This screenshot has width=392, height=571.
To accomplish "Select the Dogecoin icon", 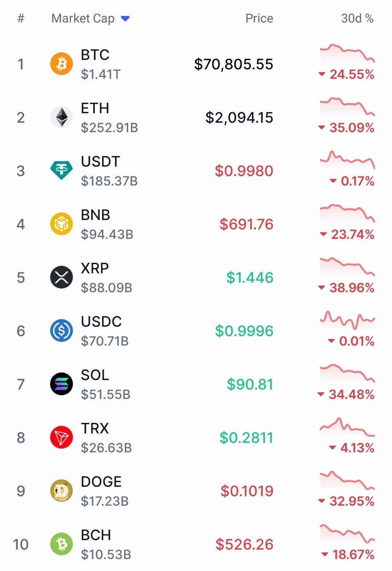I will point(61,491).
